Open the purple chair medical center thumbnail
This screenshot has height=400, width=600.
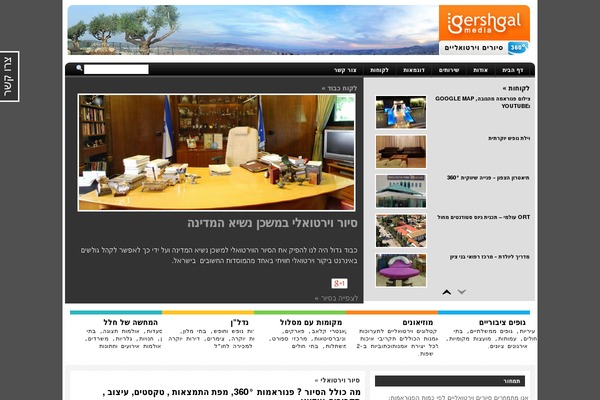(x=401, y=270)
